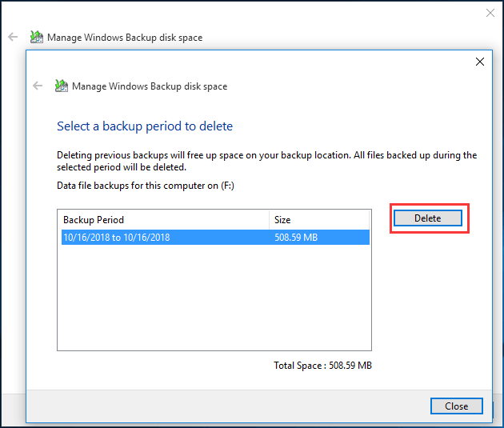Screen dimensions: 504x428
Task: Click the 508.59 MB size cell
Action: (x=296, y=238)
